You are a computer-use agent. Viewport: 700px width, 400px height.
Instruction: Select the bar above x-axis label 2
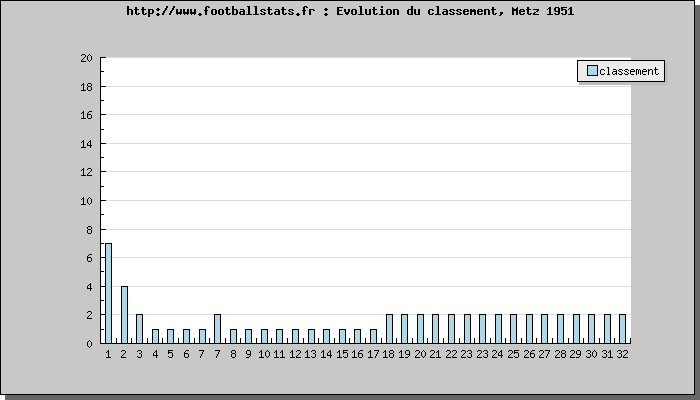click(124, 315)
